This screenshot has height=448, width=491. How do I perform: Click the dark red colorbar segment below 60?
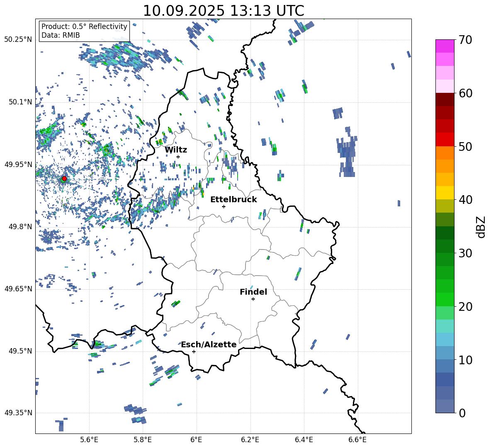445,99
